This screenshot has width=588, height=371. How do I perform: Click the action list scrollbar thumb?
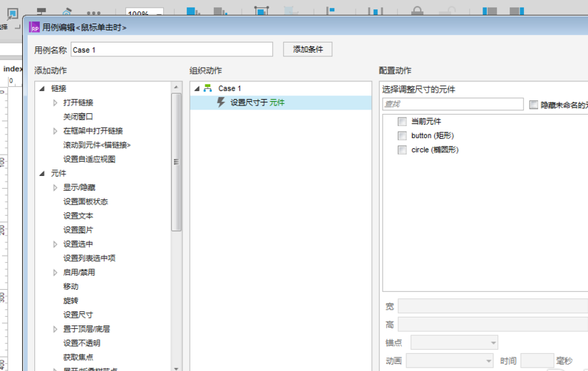coord(176,162)
